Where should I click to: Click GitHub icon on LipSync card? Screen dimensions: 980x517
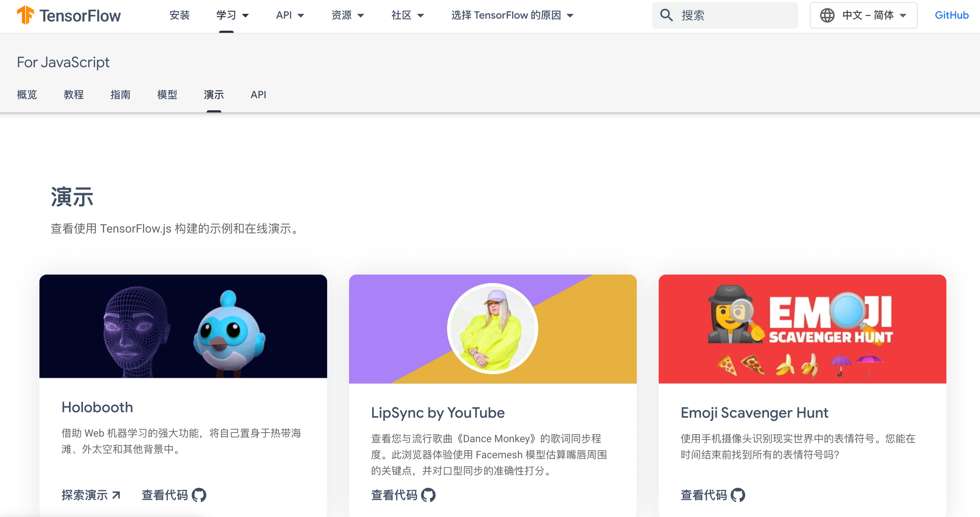click(x=428, y=495)
